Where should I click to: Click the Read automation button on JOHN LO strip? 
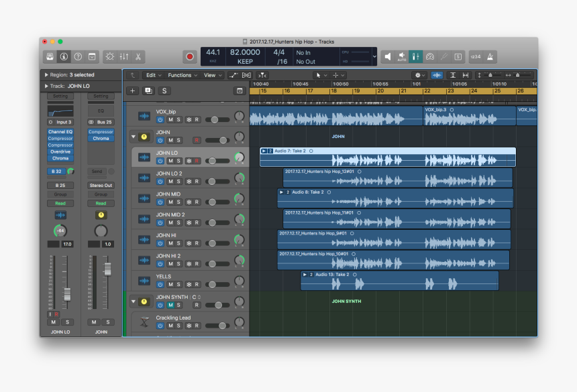coord(60,203)
